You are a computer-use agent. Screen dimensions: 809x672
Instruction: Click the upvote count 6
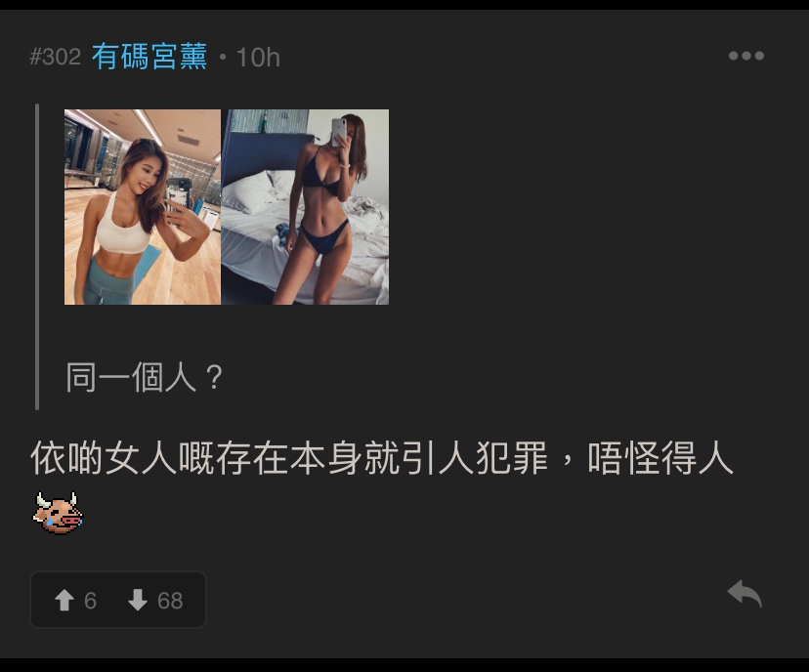pos(90,601)
